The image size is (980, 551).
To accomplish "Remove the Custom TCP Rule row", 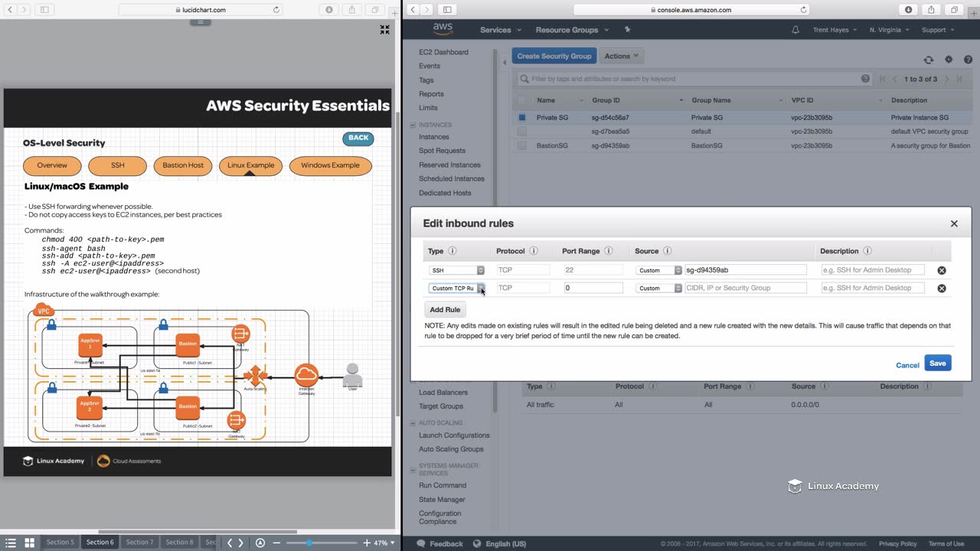I will tap(942, 289).
